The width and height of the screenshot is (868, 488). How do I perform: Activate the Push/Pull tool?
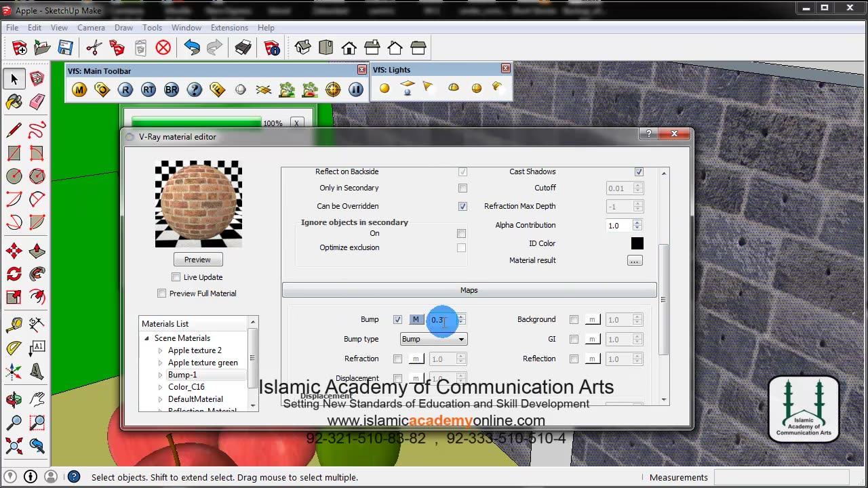tap(37, 251)
